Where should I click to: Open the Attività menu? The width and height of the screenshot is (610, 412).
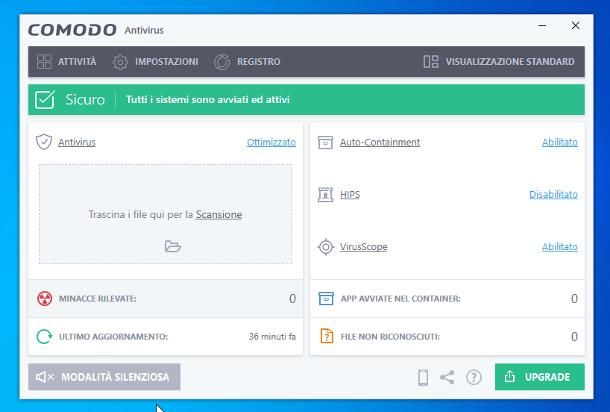coord(66,61)
